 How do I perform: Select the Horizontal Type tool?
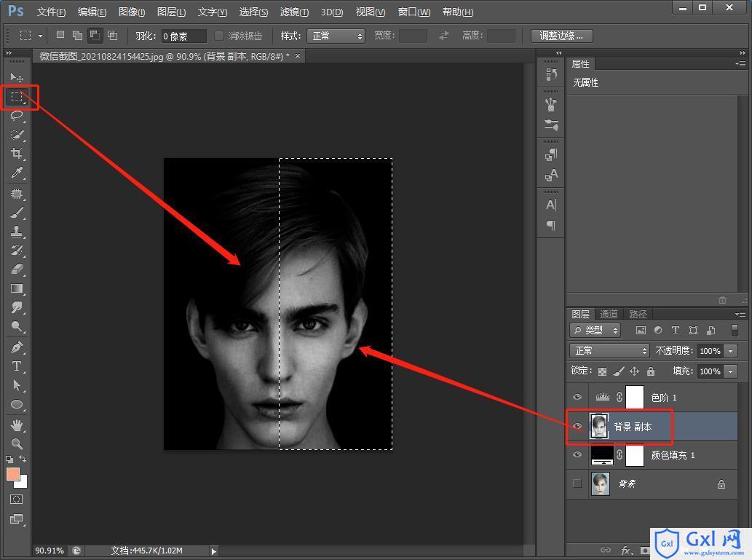click(x=17, y=366)
